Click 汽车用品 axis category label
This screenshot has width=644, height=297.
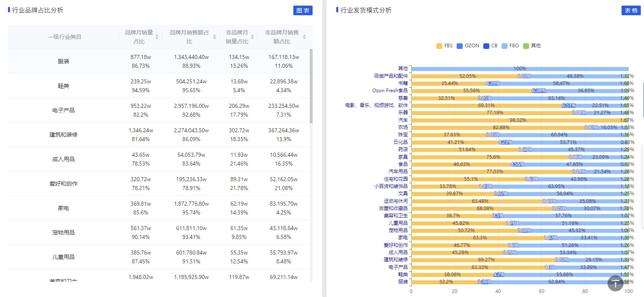click(x=398, y=172)
